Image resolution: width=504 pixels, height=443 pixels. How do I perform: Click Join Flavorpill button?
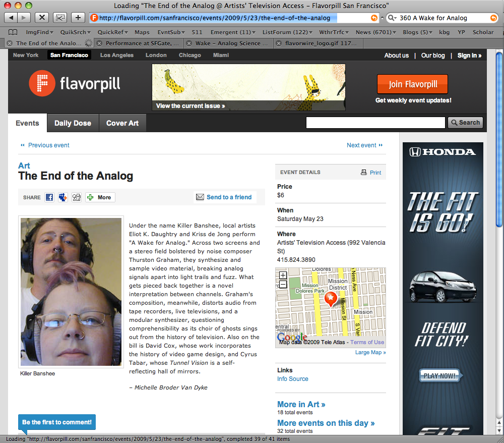(x=412, y=84)
